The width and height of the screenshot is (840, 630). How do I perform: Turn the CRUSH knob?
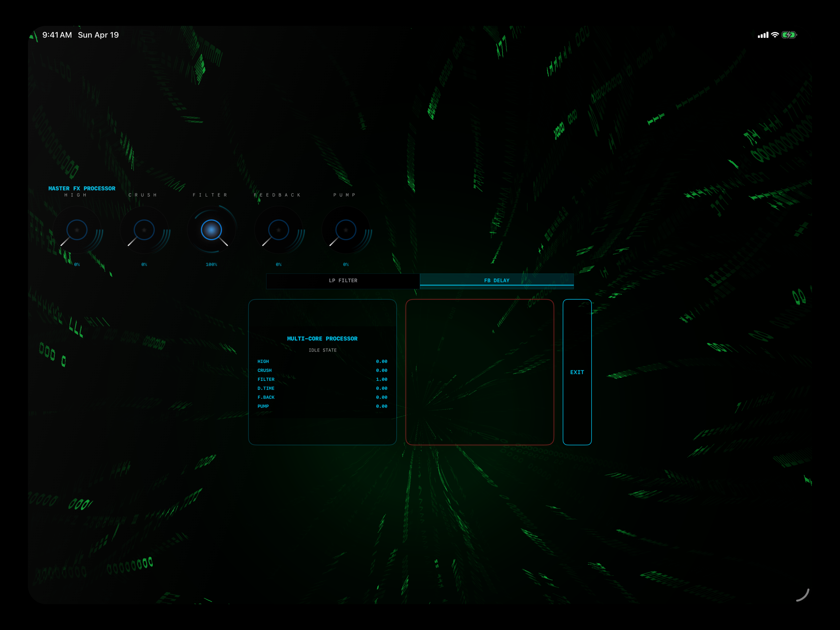click(144, 230)
